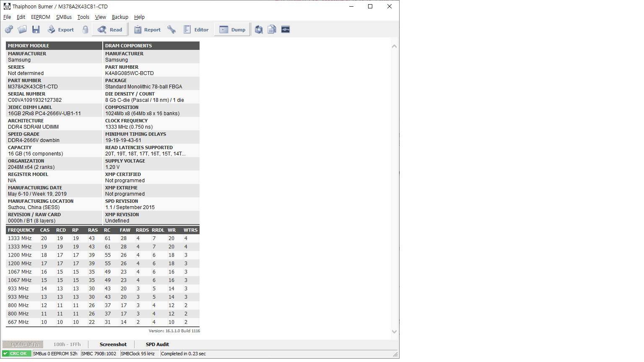The image size is (644, 362).
Task: Click the 1333 MHz (0.750 ns) clock frequency
Action: [x=129, y=127]
